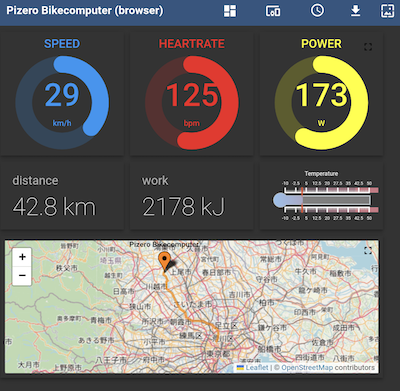Click the HEARTRATE label
400x391 pixels.
192,44
